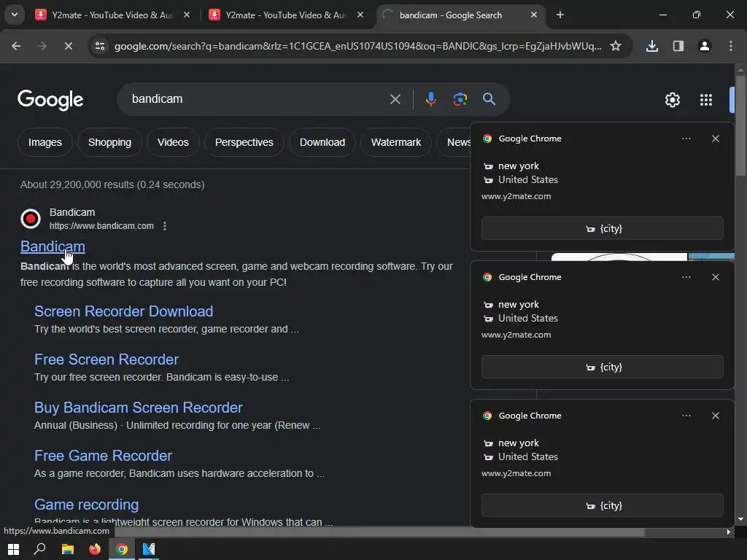Submit search with magnifier icon
The height and width of the screenshot is (560, 747).
489,99
